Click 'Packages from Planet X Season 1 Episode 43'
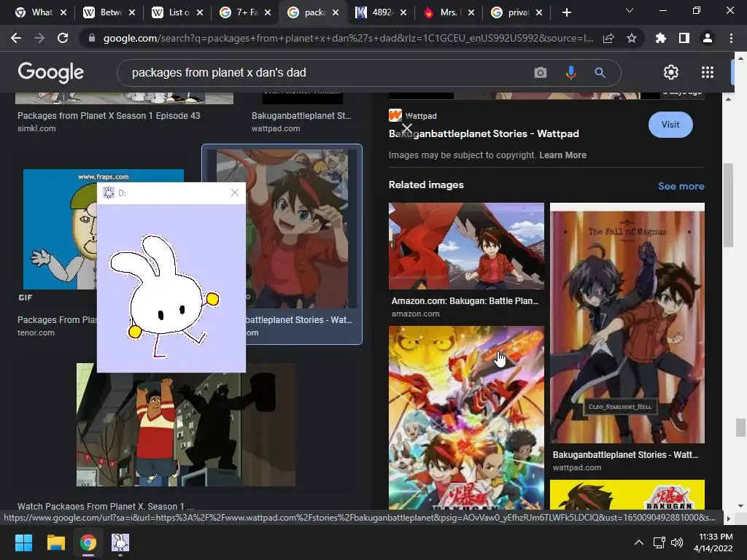This screenshot has width=747, height=560. (109, 116)
